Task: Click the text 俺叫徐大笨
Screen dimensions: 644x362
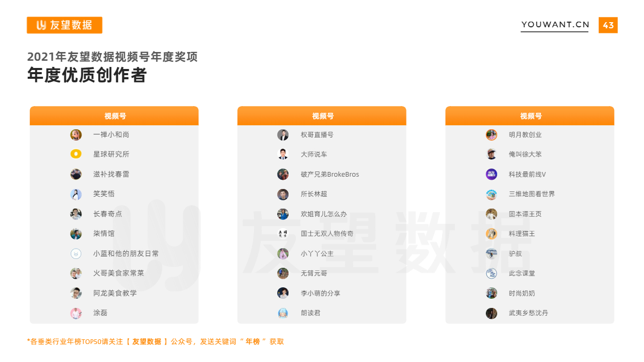Action: [526, 154]
